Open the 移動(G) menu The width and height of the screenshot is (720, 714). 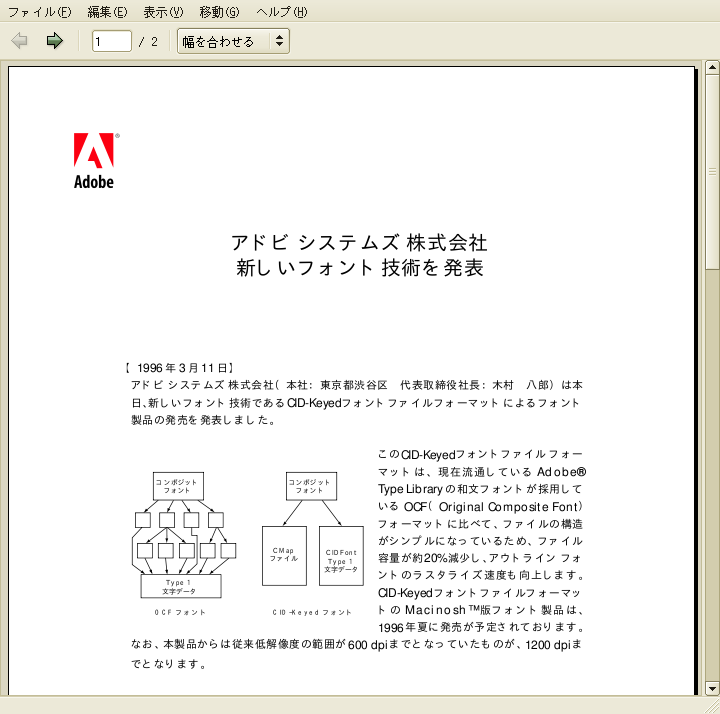(x=219, y=12)
